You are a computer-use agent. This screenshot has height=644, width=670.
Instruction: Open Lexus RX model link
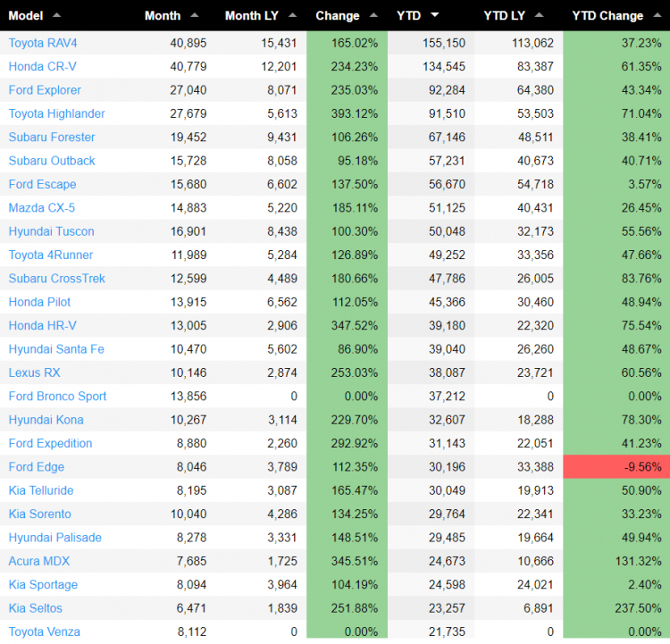pos(34,372)
